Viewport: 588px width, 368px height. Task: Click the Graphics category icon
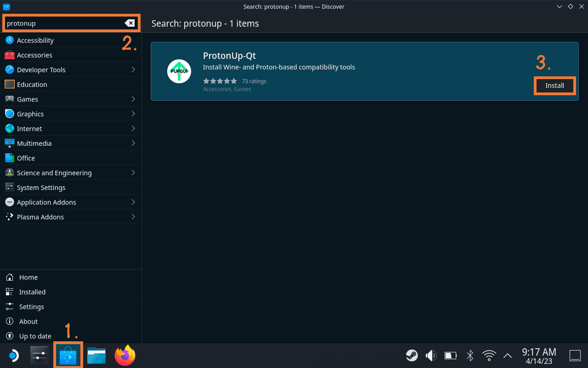point(10,114)
